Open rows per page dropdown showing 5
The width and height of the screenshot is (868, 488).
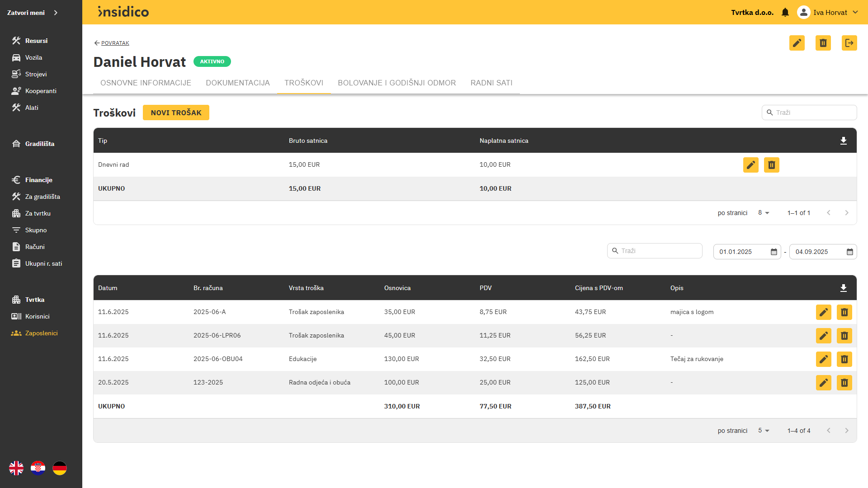pyautogui.click(x=764, y=431)
